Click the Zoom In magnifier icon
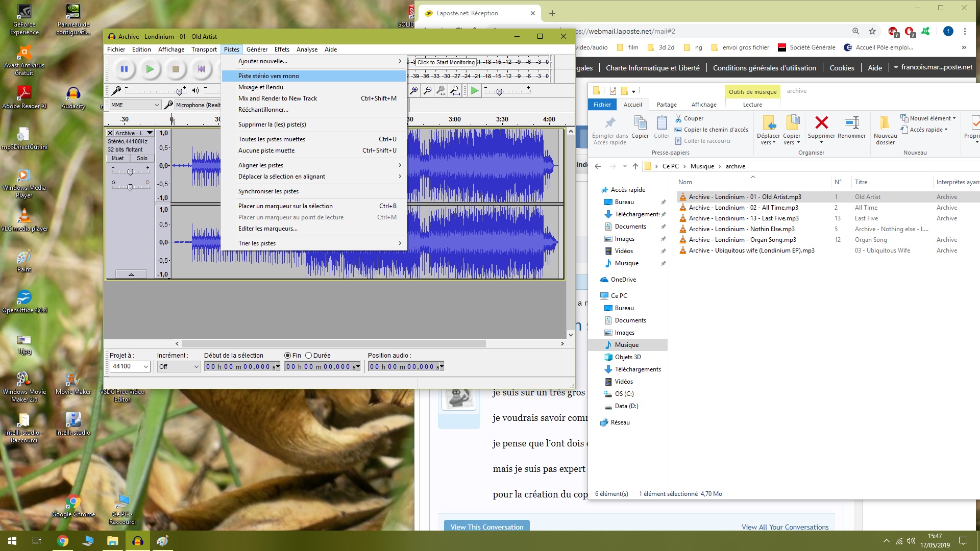Image resolution: width=980 pixels, height=551 pixels. tap(414, 90)
